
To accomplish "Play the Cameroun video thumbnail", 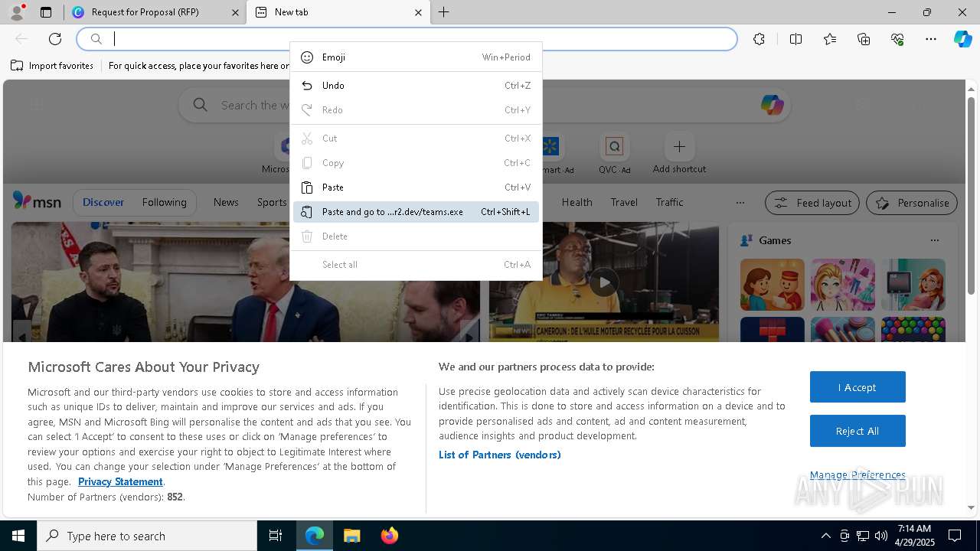I will 604,282.
